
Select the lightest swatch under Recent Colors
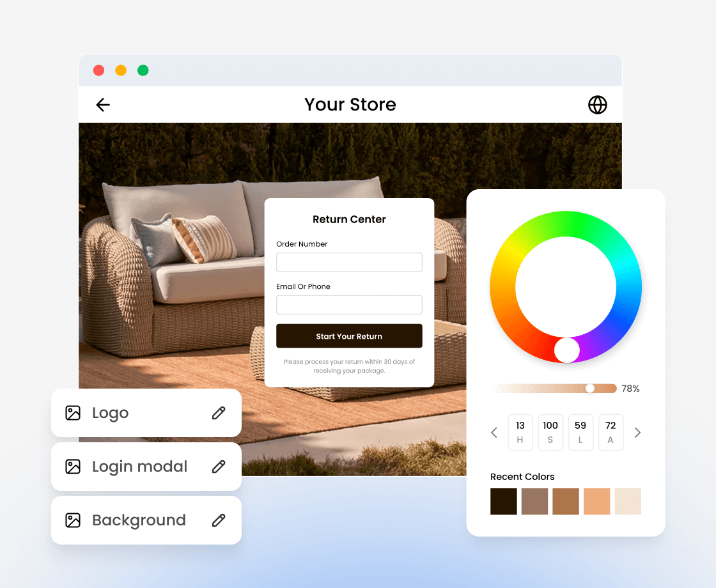tap(627, 502)
